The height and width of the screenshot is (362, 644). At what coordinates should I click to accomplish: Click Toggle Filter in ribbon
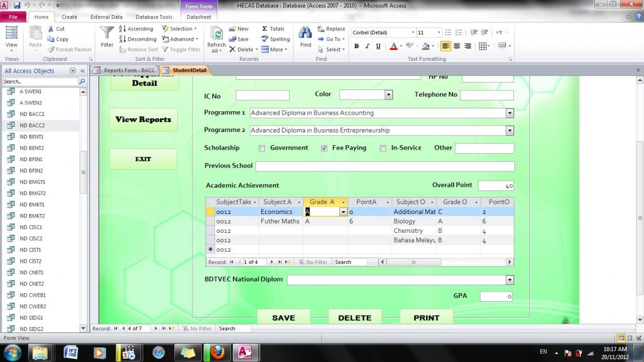[x=181, y=49]
